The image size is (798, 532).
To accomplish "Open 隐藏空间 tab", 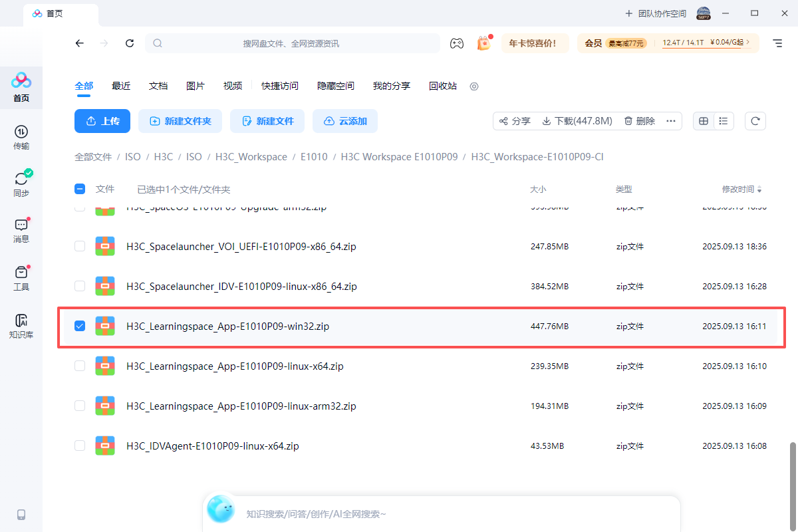I will pyautogui.click(x=336, y=86).
